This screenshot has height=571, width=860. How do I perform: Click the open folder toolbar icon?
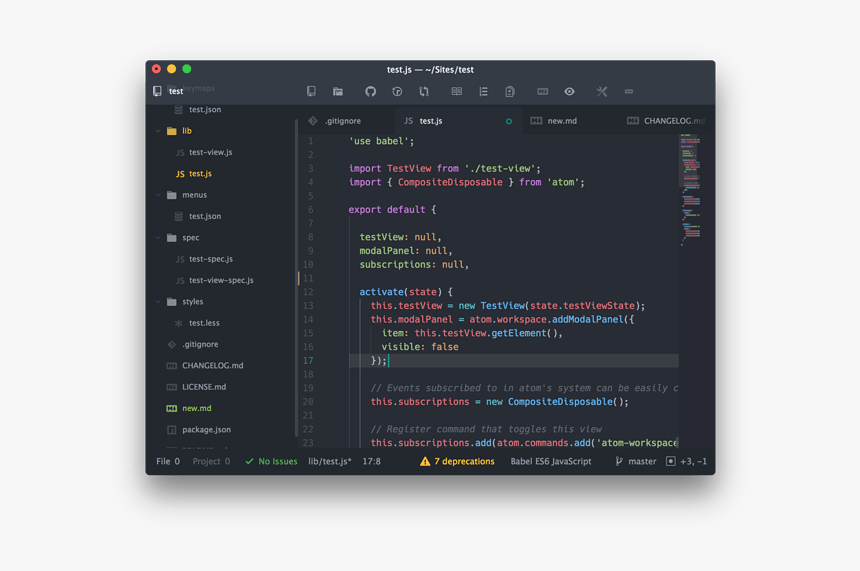(338, 92)
